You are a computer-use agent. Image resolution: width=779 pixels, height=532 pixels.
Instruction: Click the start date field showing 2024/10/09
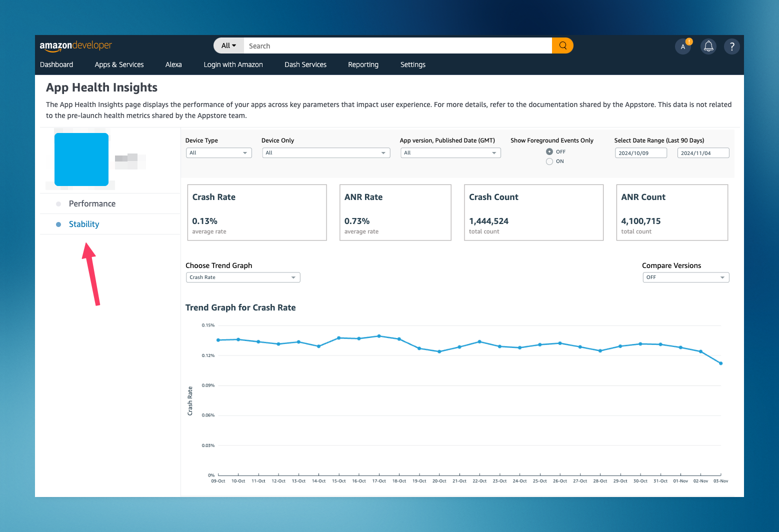[x=640, y=152]
